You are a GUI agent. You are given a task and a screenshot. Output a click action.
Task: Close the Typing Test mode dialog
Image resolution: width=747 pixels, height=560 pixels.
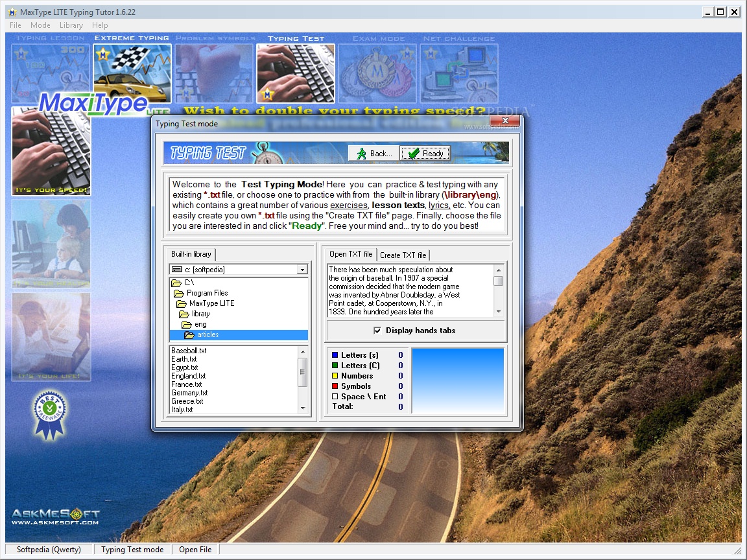(x=505, y=121)
